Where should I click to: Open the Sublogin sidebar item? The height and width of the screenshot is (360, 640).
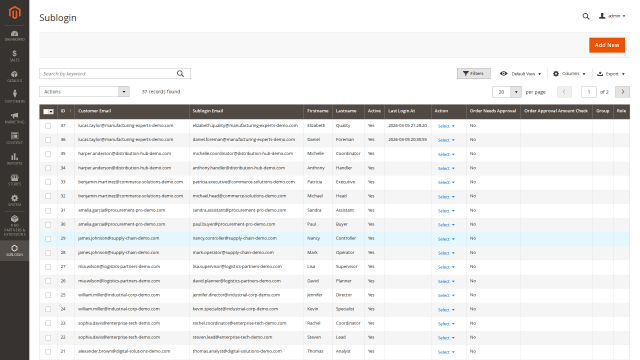(14, 251)
